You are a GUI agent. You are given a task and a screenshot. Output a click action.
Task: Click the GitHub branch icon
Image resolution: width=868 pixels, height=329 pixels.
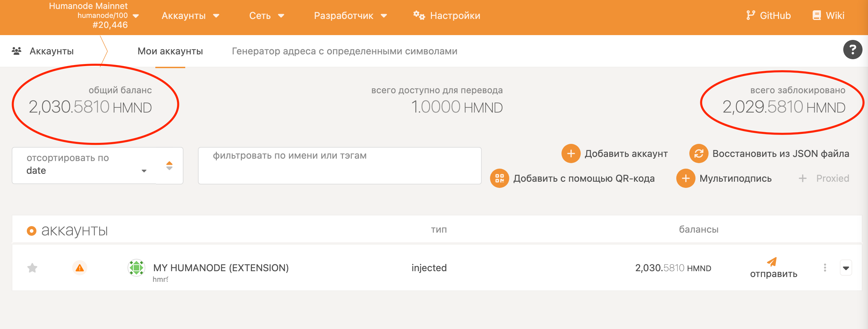click(x=750, y=15)
